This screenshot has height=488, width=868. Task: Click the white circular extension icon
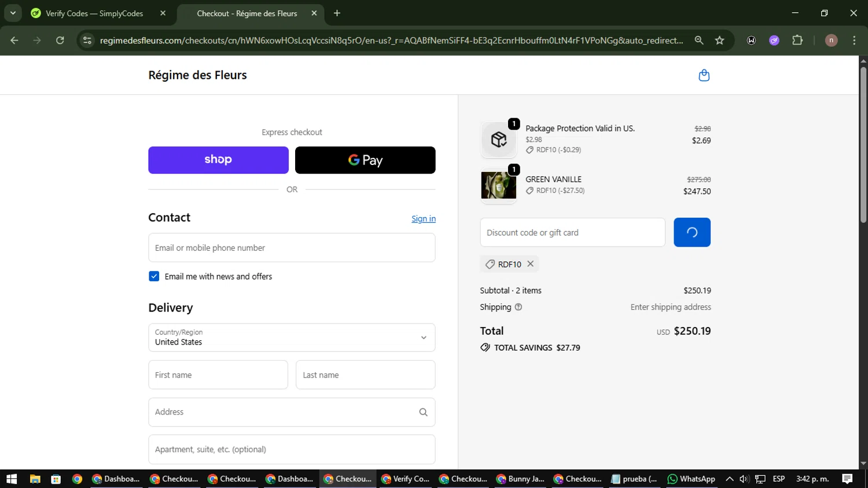pyautogui.click(x=751, y=41)
